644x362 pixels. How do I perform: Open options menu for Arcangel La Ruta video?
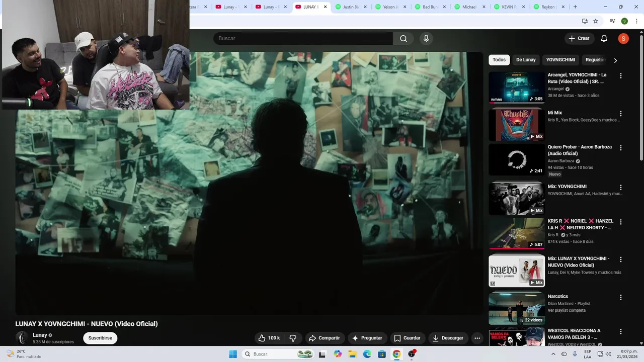pyautogui.click(x=620, y=75)
